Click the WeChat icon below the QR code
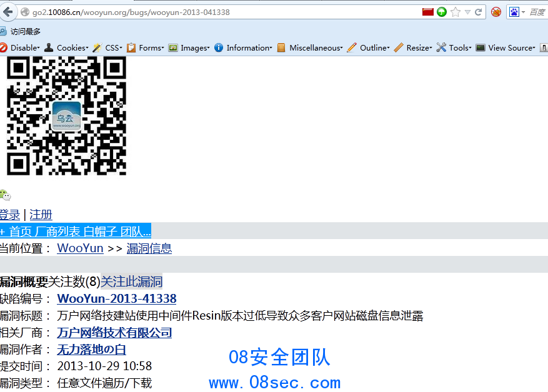The image size is (548, 392). (5, 195)
